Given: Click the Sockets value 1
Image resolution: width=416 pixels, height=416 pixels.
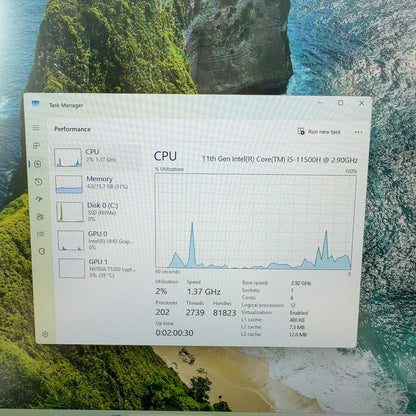Looking at the screenshot, I should pyautogui.click(x=292, y=290).
